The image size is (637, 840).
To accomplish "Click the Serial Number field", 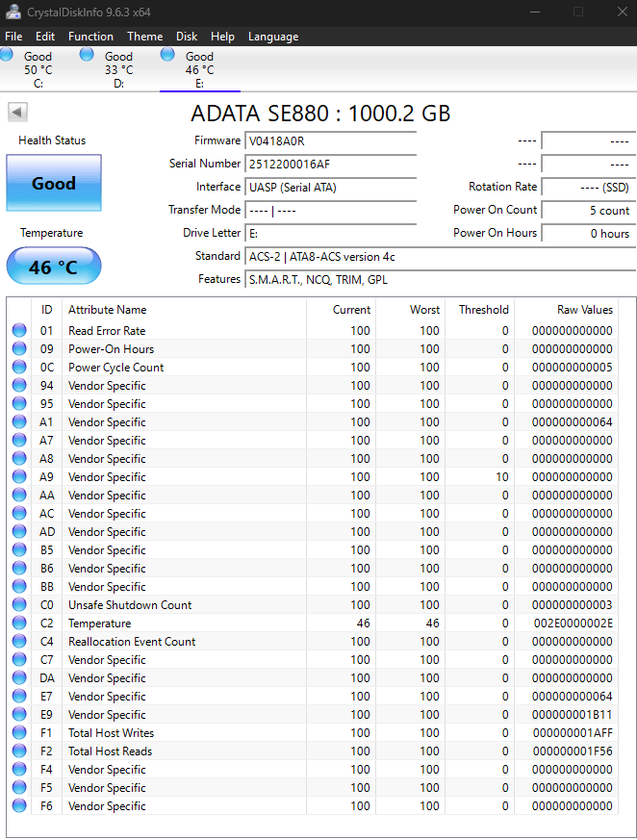I will click(330, 164).
